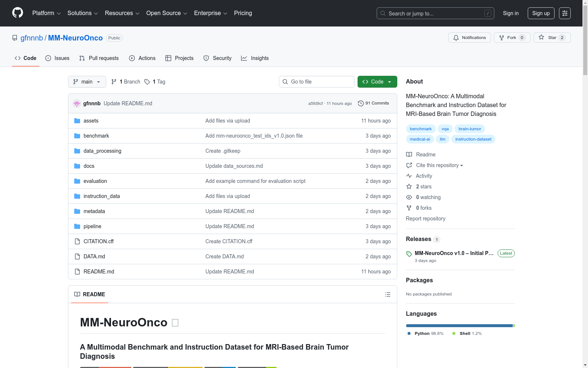
Task: Click the Notifications bell button
Action: click(x=469, y=38)
